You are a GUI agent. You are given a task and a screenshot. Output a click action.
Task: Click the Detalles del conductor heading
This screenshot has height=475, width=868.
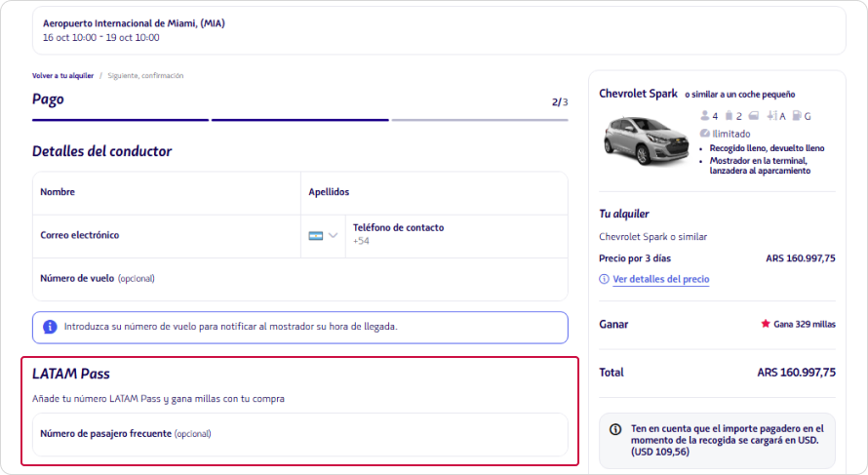[x=101, y=151]
